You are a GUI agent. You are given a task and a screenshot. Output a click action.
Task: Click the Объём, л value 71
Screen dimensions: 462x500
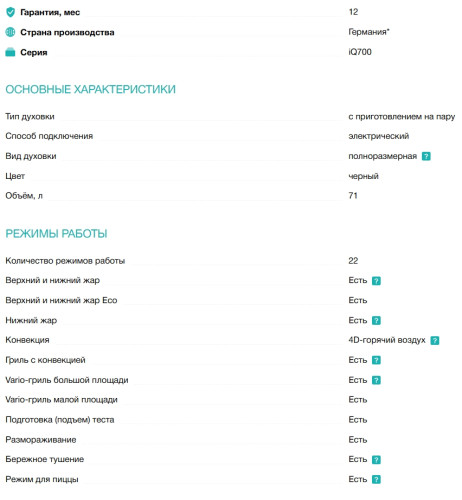click(x=353, y=196)
